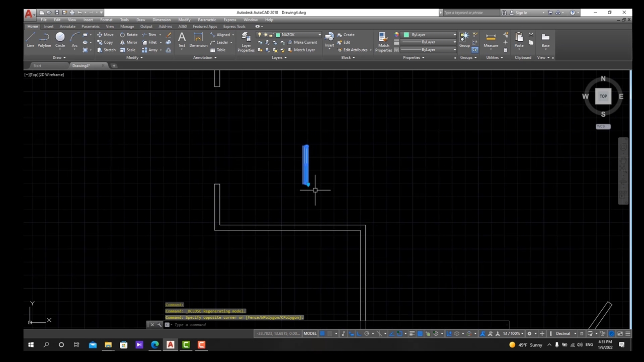
Task: Select the Circle tool
Action: [x=60, y=39]
